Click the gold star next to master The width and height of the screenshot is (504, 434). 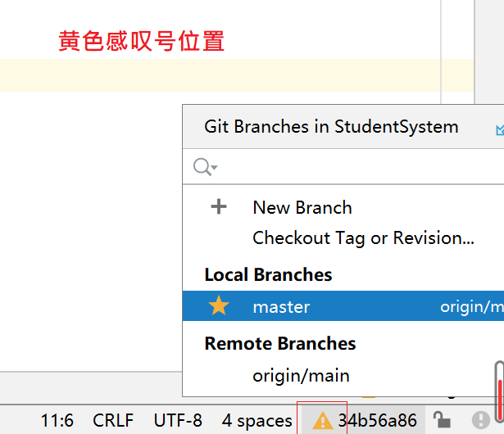pos(219,307)
